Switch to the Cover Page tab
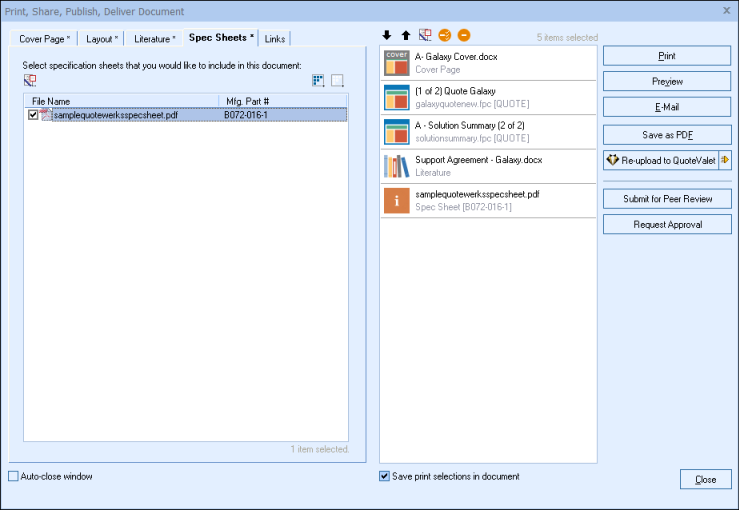The width and height of the screenshot is (739, 510). 43,39
